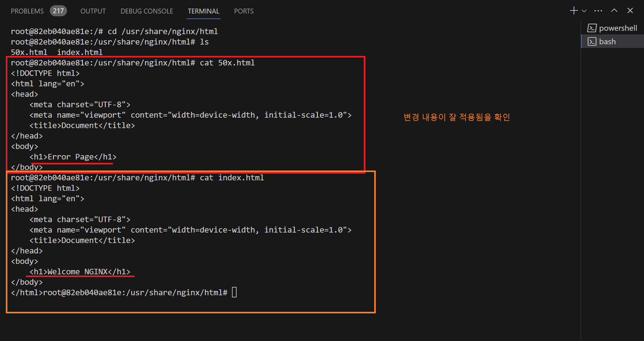Click the powershell terminal icon
Image resolution: width=644 pixels, height=341 pixels.
592,28
